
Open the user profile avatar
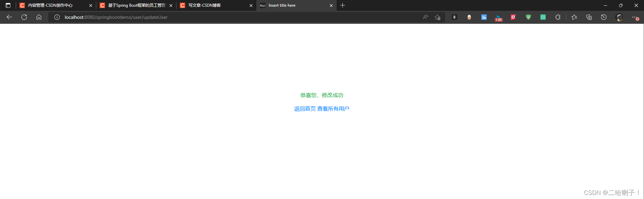(x=620, y=17)
